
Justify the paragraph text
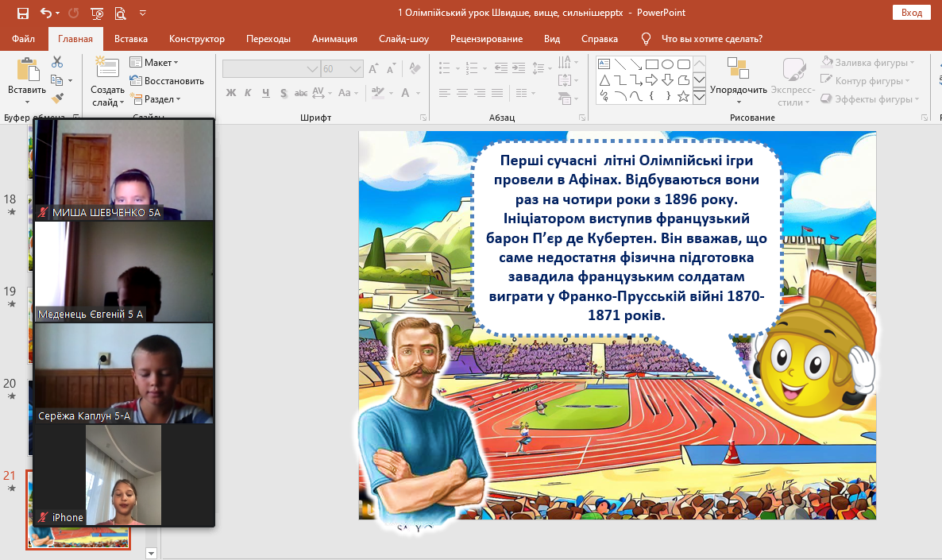(497, 93)
